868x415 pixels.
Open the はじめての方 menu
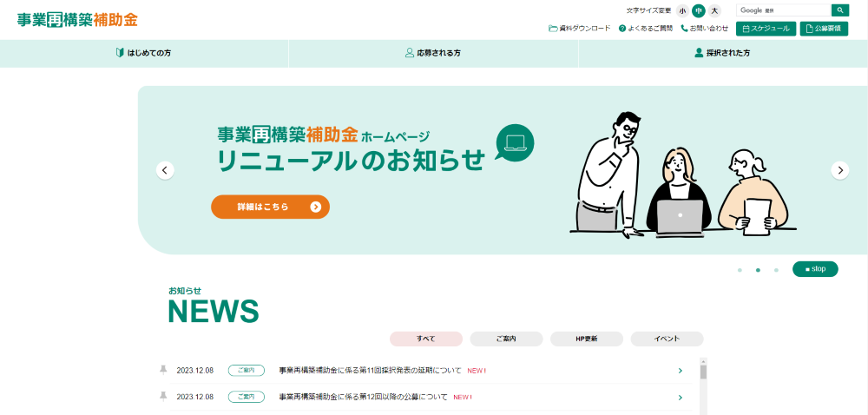pos(144,53)
